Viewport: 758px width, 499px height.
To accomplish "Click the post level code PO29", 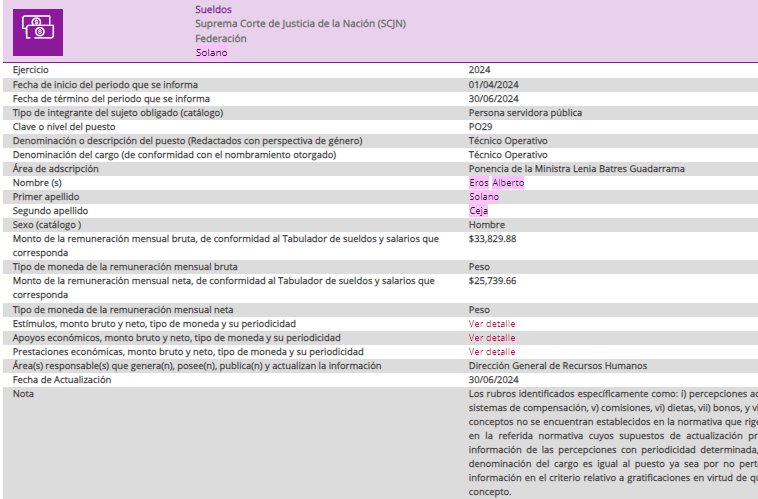I will [x=480, y=127].
